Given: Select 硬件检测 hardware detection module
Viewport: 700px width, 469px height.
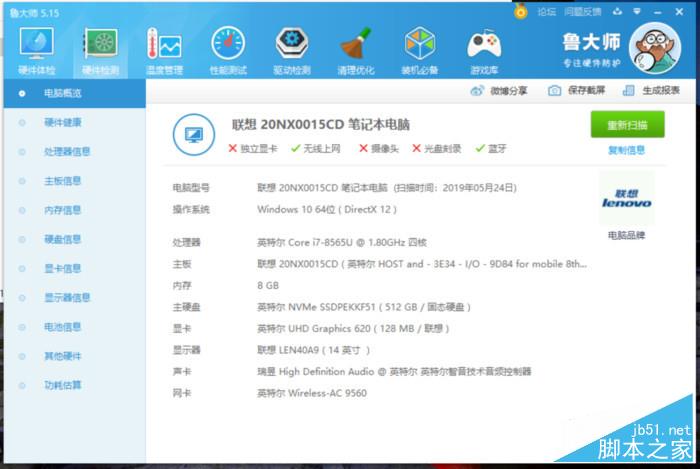Looking at the screenshot, I should coord(100,50).
